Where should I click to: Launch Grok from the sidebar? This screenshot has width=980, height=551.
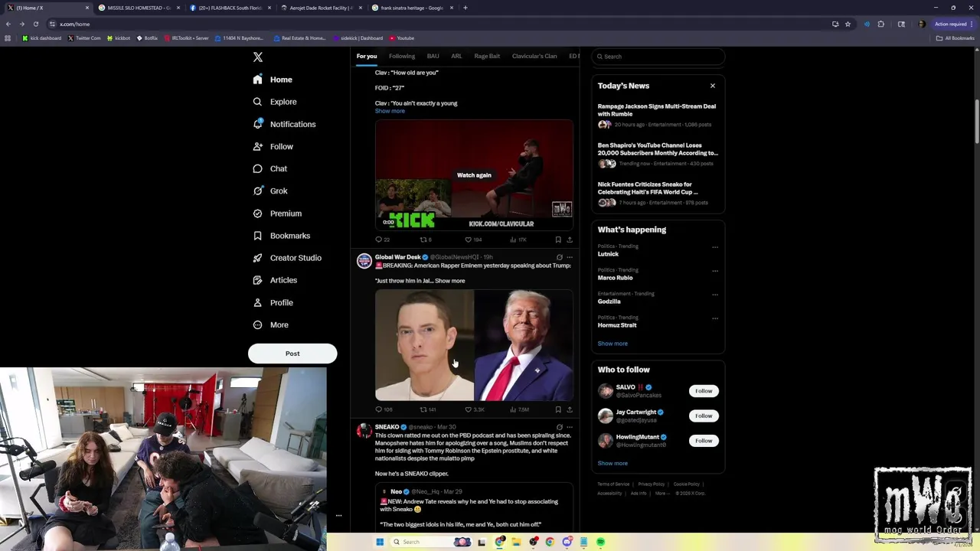270,191
